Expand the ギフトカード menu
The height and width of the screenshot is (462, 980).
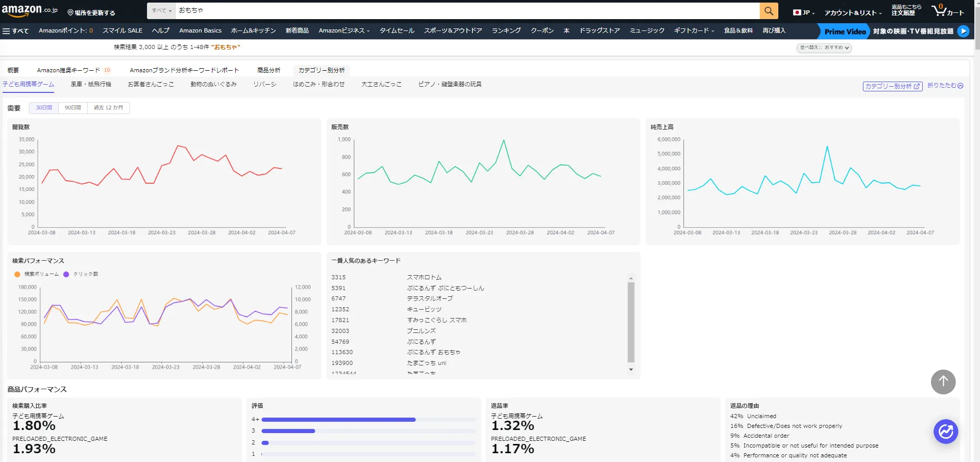[694, 31]
